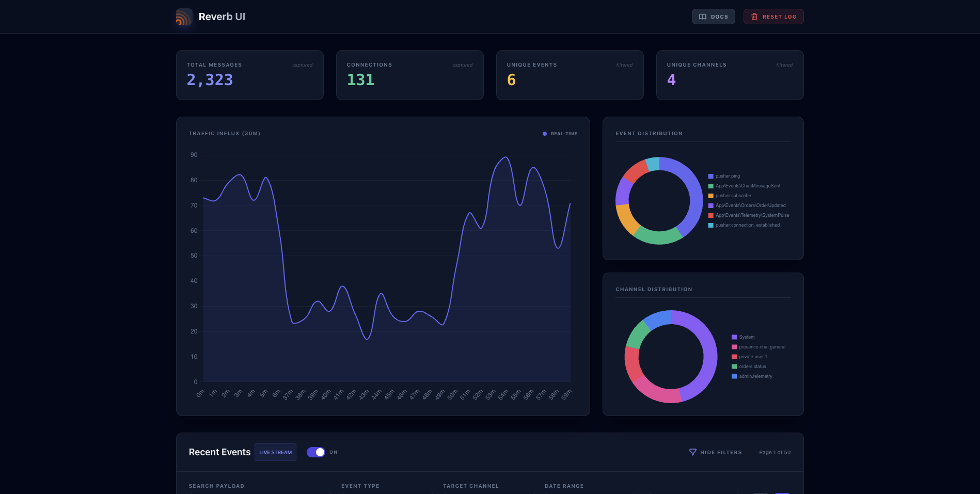This screenshot has width=980, height=494.
Task: Click the book icon in the Docs button
Action: (x=702, y=17)
